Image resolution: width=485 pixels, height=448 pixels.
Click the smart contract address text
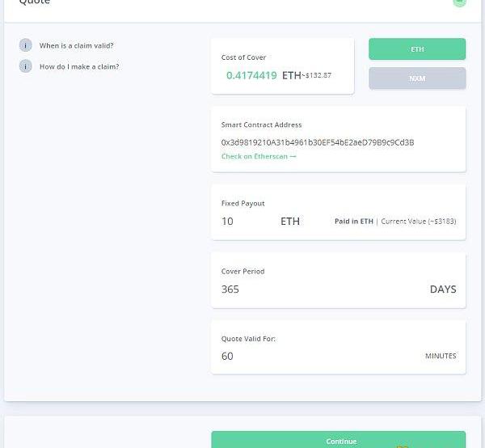coord(318,142)
